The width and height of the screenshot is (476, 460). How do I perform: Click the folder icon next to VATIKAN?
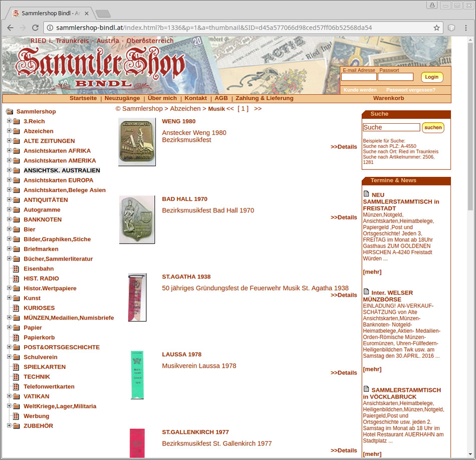click(x=17, y=396)
